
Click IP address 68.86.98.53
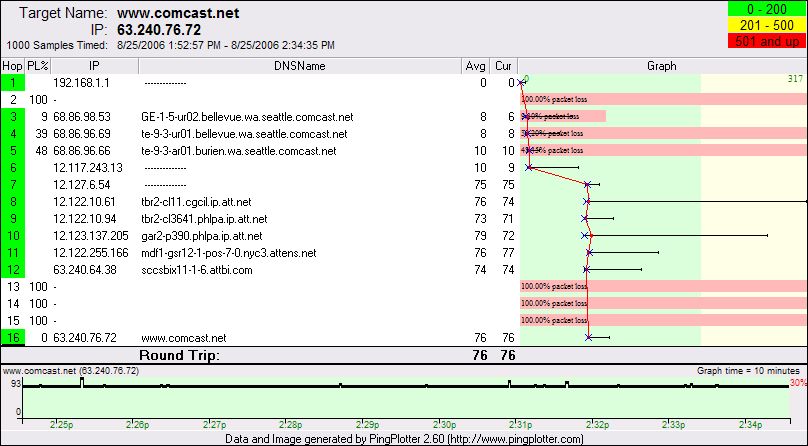pyautogui.click(x=82, y=117)
